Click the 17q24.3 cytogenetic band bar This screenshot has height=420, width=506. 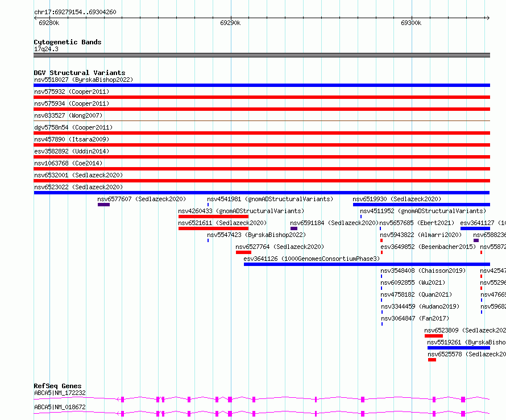coord(262,55)
